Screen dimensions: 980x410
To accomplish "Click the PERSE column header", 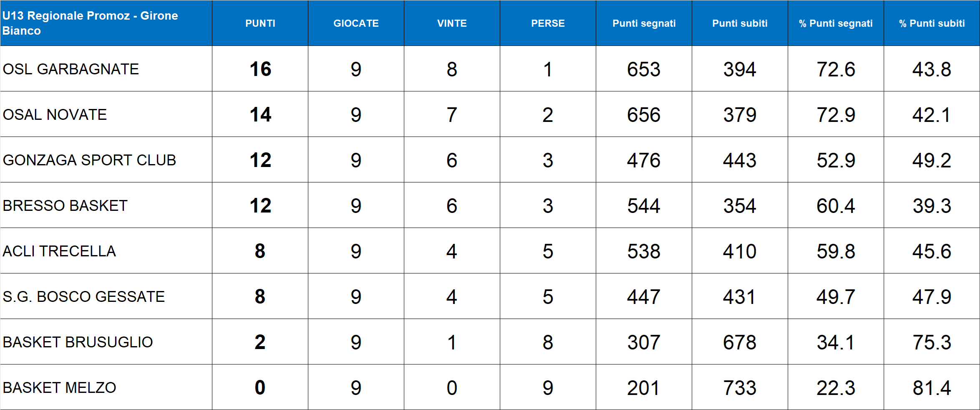I will 548,23.
